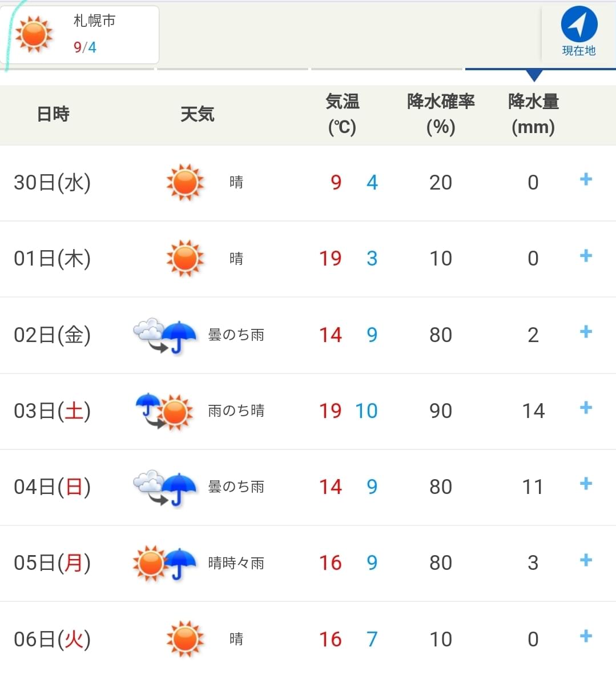Image resolution: width=616 pixels, height=675 pixels.
Task: Expand details for 01日(木)
Action: (586, 256)
